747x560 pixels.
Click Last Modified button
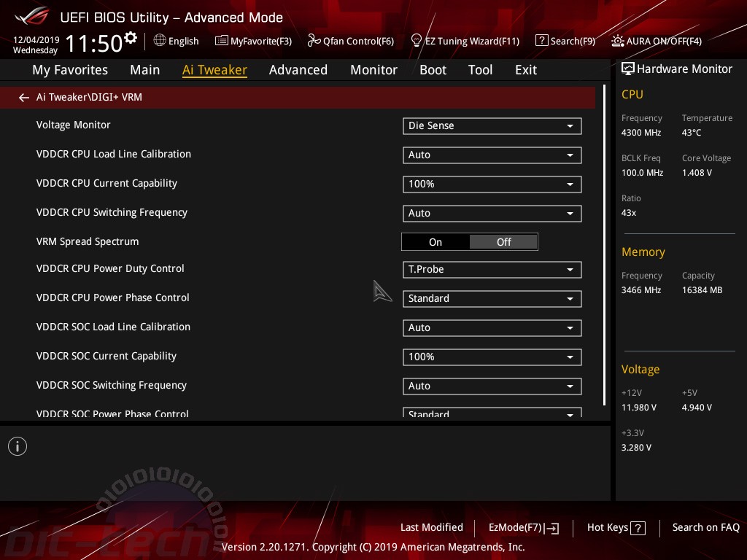(x=432, y=528)
